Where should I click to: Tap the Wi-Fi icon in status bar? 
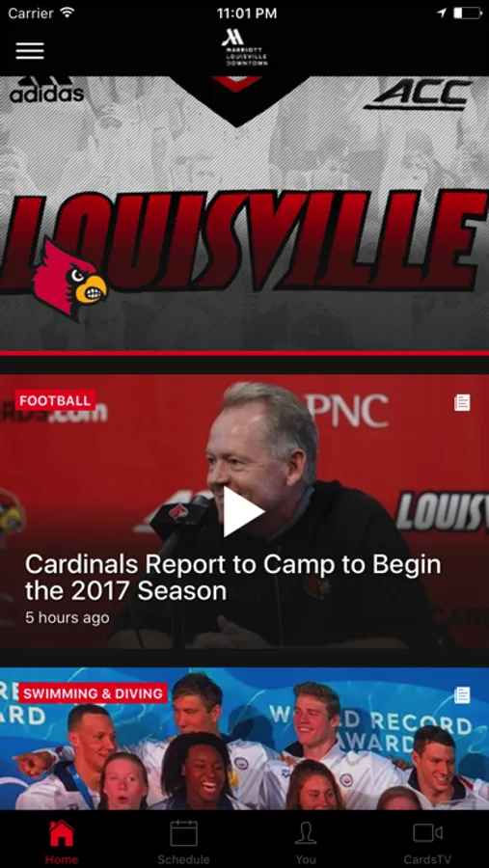tap(68, 13)
